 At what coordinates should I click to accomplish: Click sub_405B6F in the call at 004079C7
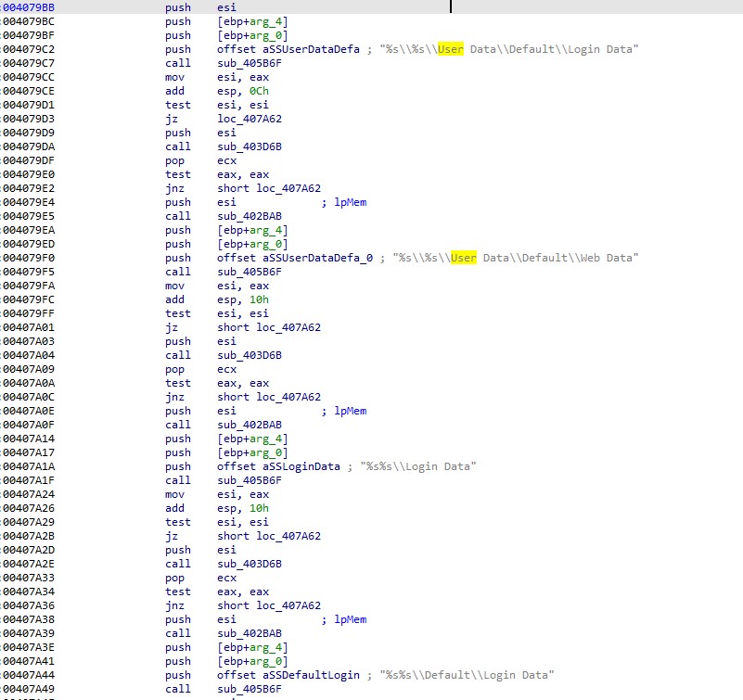tap(241, 63)
